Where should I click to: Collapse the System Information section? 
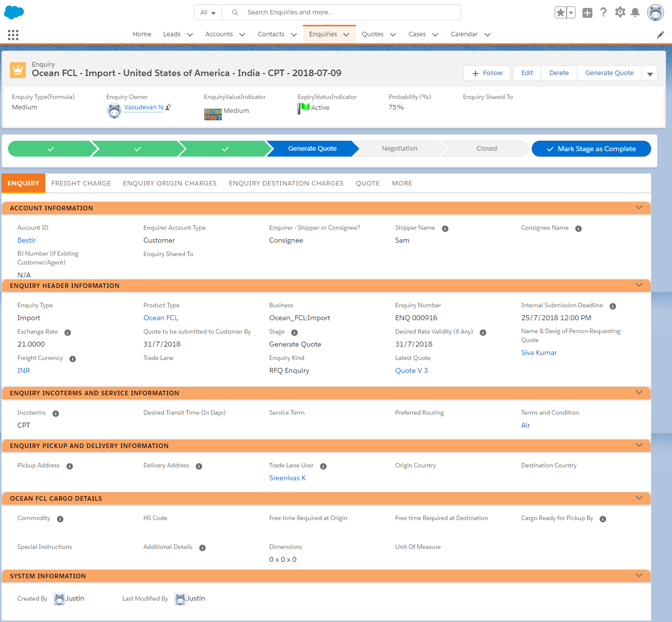coord(639,575)
